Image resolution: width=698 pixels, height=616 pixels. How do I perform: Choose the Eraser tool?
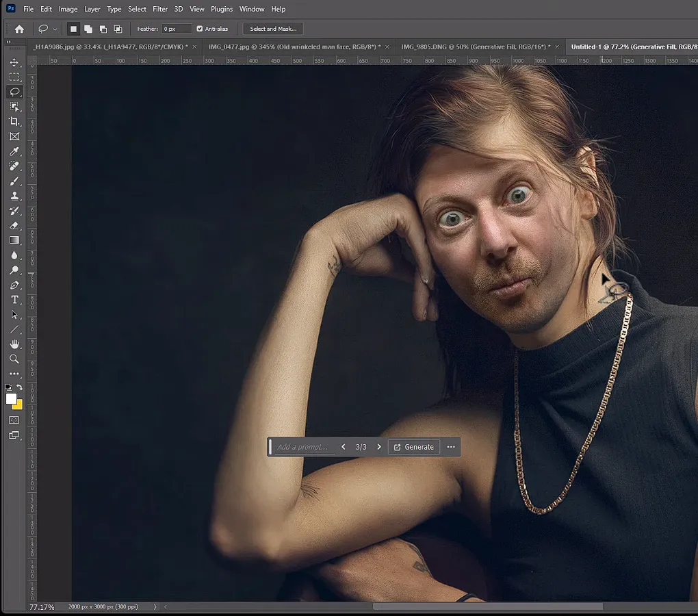click(x=14, y=226)
